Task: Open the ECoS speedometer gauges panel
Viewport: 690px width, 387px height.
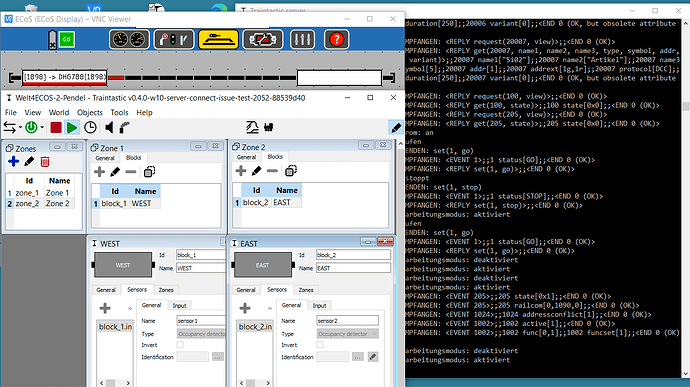Action: click(129, 40)
